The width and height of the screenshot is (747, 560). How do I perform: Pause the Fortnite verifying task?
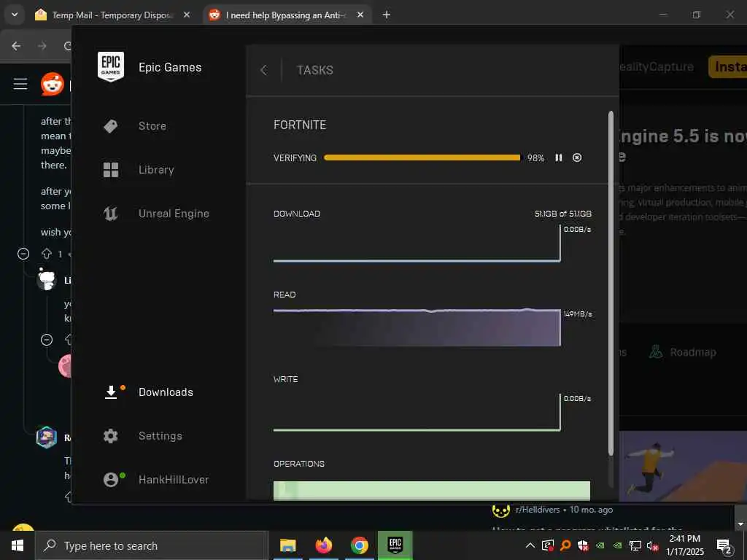(x=558, y=157)
